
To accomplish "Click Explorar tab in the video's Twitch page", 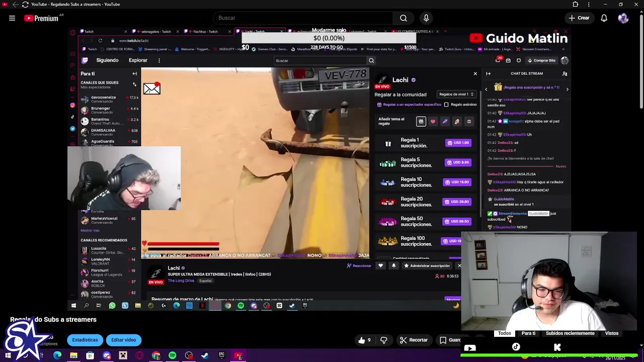I will click(x=138, y=60).
